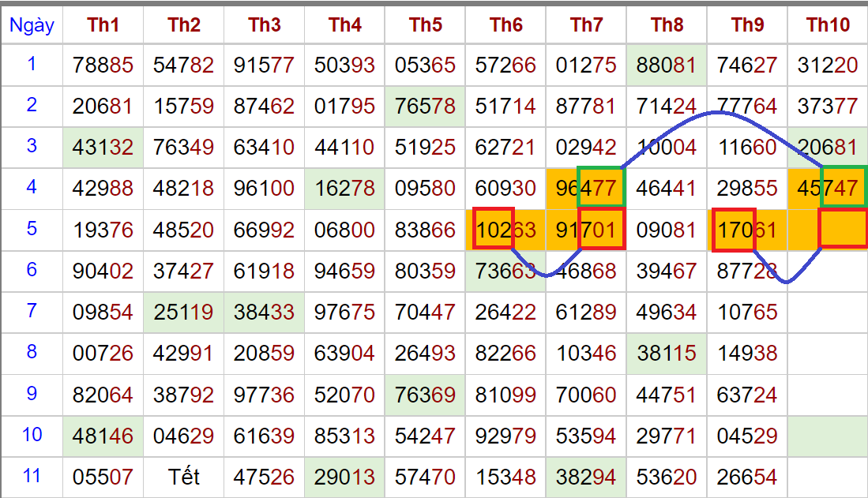The height and width of the screenshot is (498, 868).
Task: Click the green-boxed 77 in 96477
Action: [x=601, y=188]
